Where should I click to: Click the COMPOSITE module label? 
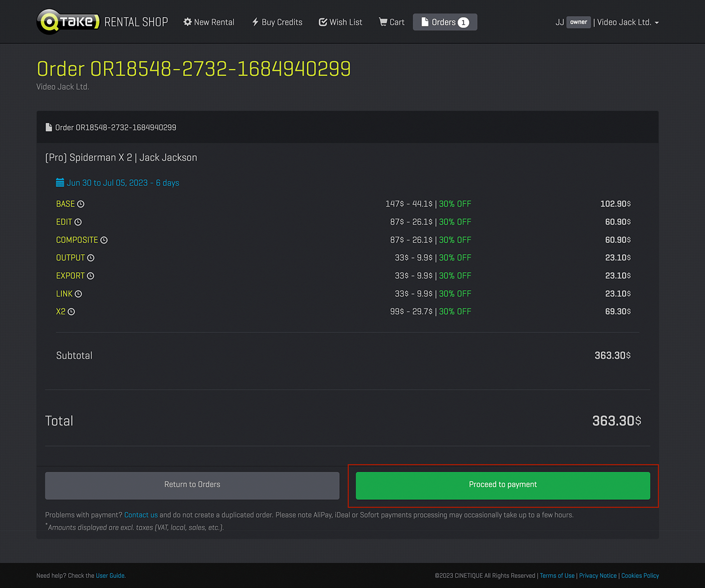[77, 240]
